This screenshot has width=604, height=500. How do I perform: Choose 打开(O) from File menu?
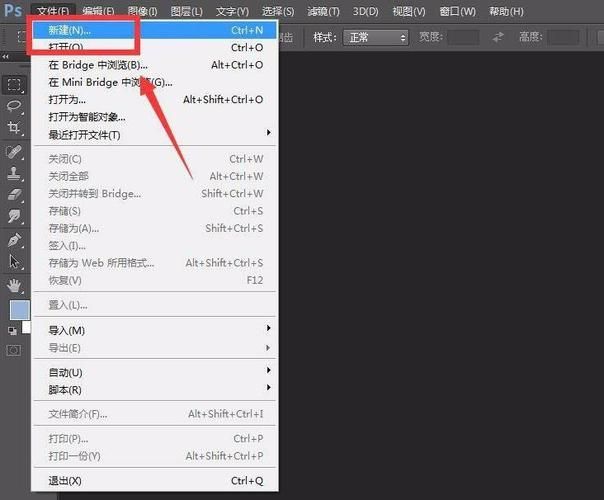pos(155,47)
